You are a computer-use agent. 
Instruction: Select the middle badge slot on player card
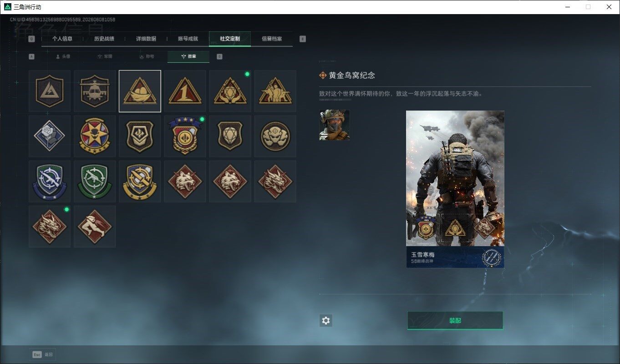pos(455,228)
